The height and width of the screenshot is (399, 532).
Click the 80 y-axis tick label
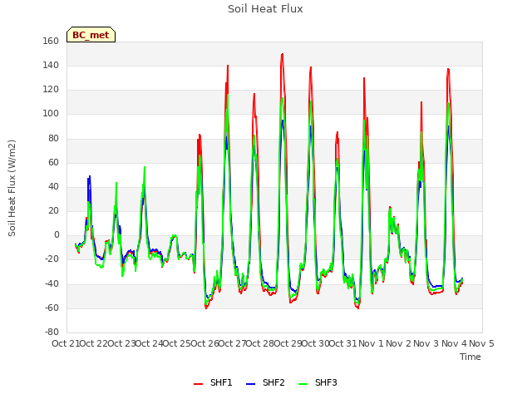click(x=53, y=138)
